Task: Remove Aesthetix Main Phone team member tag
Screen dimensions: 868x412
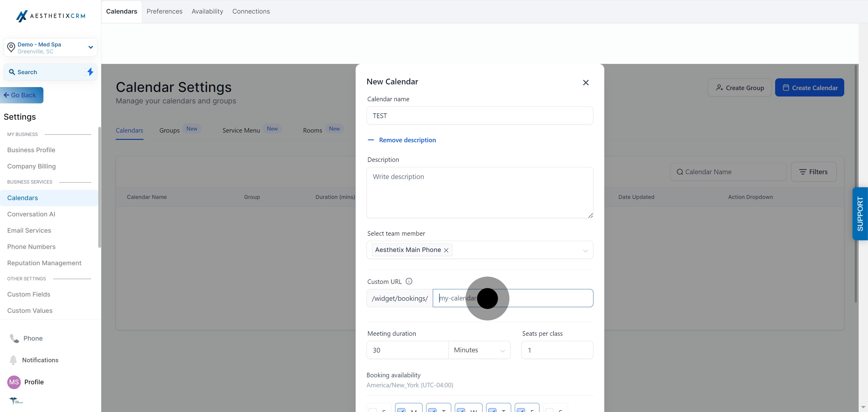Action: click(446, 250)
